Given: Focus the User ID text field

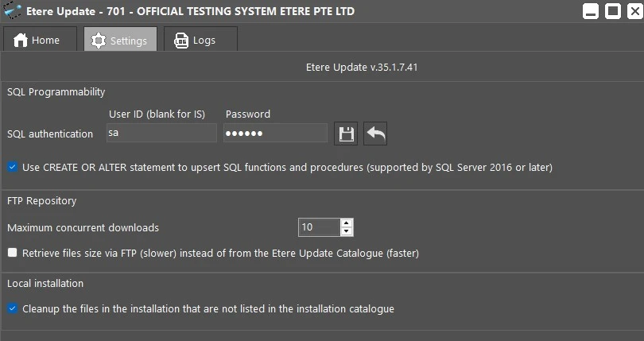Looking at the screenshot, I should [161, 134].
